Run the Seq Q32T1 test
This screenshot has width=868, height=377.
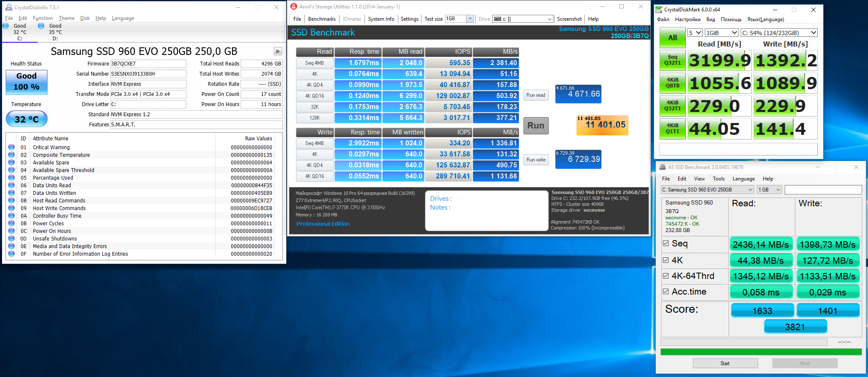tap(672, 60)
